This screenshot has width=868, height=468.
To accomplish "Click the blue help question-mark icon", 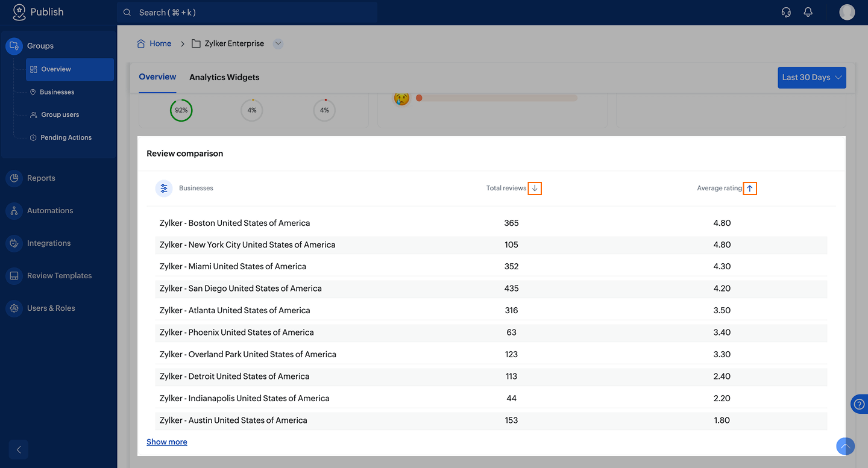I will [x=860, y=404].
